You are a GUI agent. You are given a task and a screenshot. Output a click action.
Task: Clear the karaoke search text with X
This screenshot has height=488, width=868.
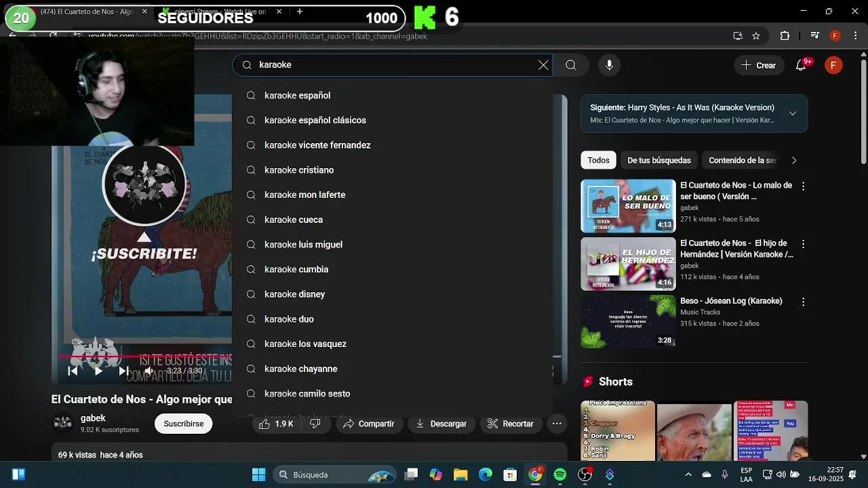543,65
